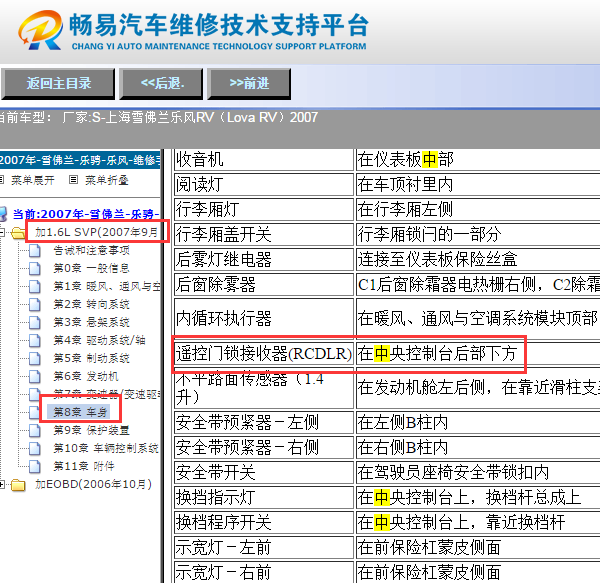The height and width of the screenshot is (583, 600).
Task: Expand all menus via 菜单展开
Action: [x=32, y=180]
